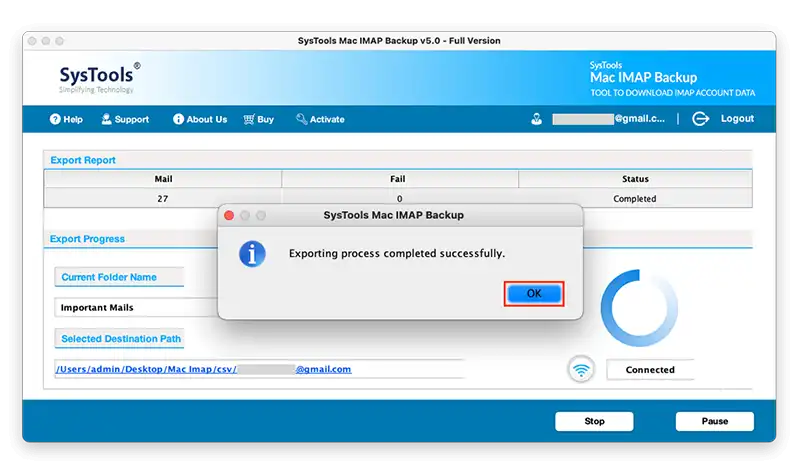The height and width of the screenshot is (470, 800).
Task: Open the destination path link
Action: click(x=203, y=369)
